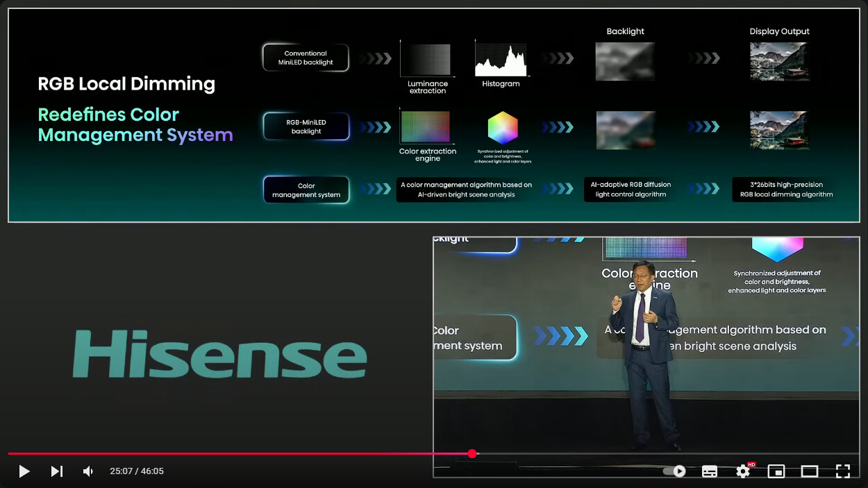This screenshot has width=868, height=488.
Task: Click 'Redefines Color Management System' text
Action: coord(135,125)
